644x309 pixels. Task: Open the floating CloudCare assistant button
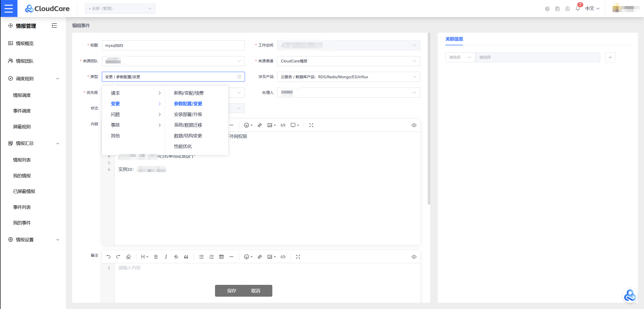630,295
